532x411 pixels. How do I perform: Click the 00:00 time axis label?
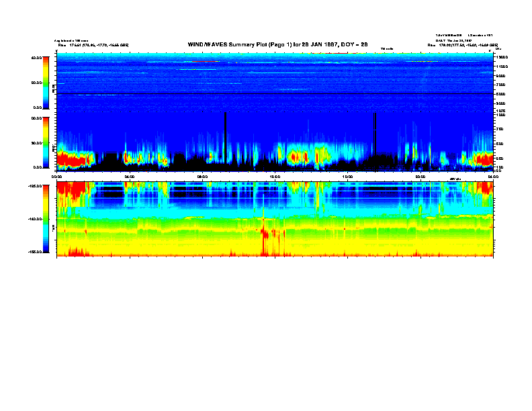pos(57,177)
